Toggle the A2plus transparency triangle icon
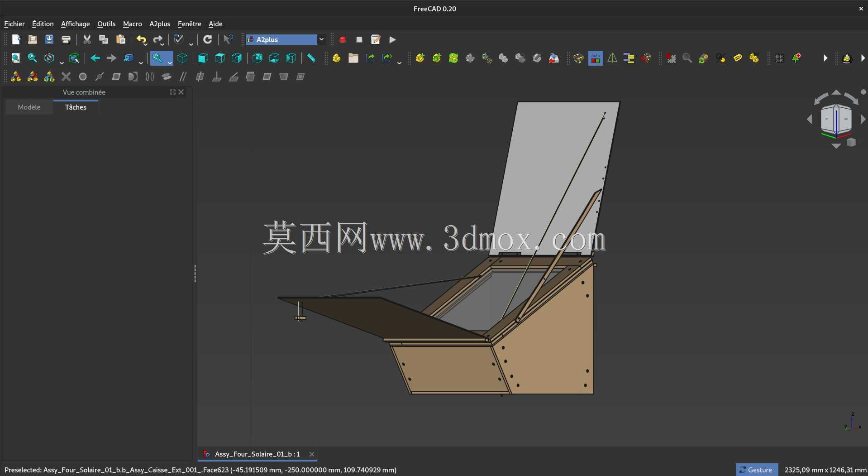 pyautogui.click(x=612, y=58)
